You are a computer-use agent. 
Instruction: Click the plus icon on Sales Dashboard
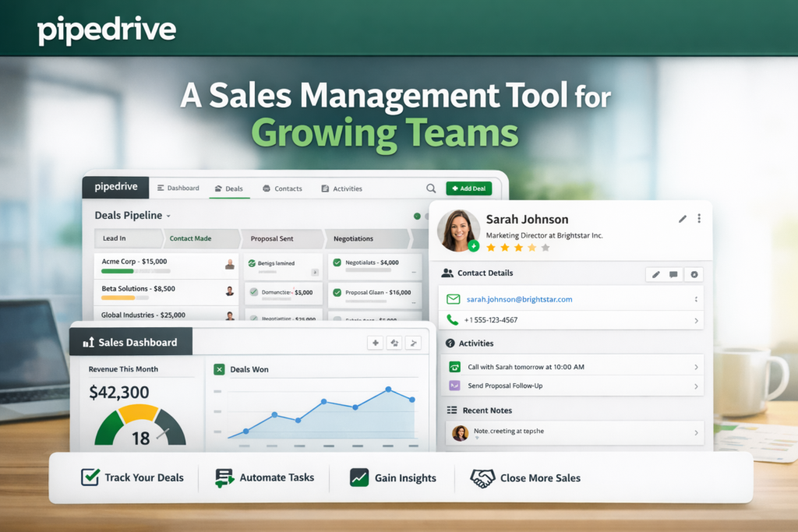(x=375, y=343)
